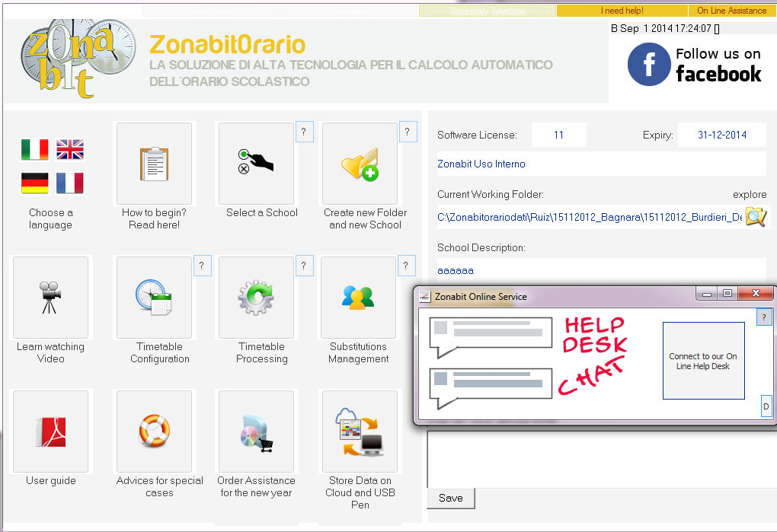Choose the Italian flag language
Viewport: 777px width, 532px height.
point(35,149)
